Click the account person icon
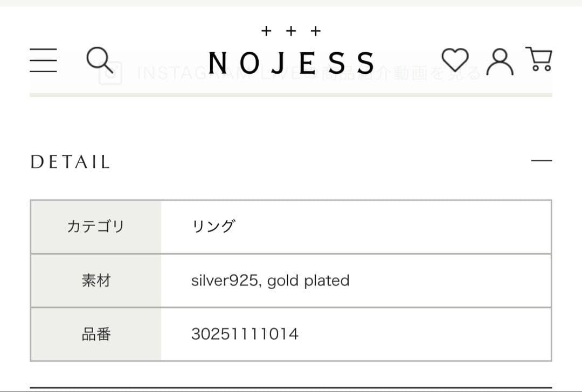 click(500, 61)
